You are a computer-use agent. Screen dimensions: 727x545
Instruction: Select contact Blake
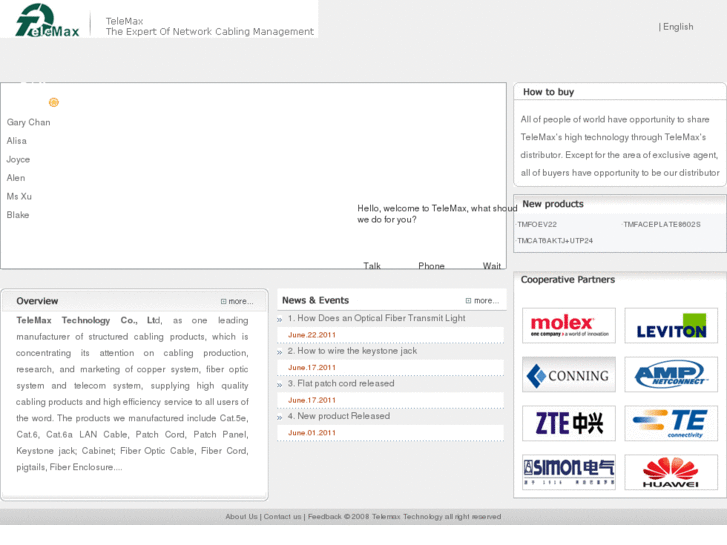pos(18,215)
